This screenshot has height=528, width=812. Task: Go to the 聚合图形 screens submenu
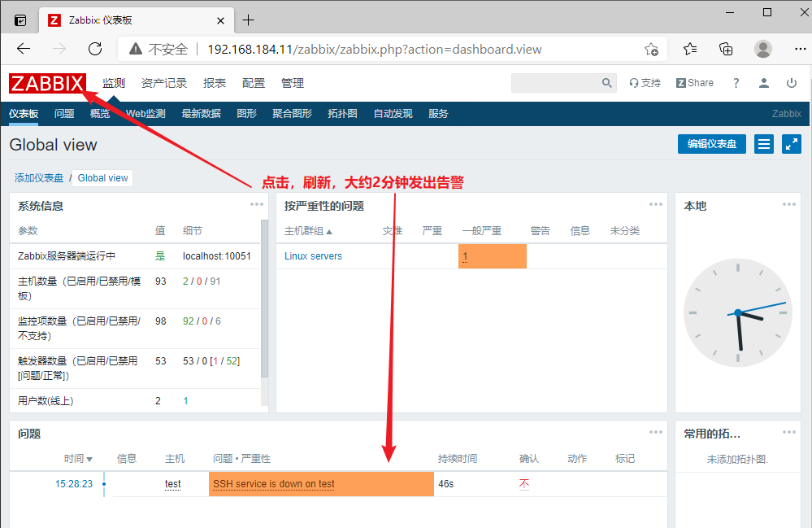(292, 113)
